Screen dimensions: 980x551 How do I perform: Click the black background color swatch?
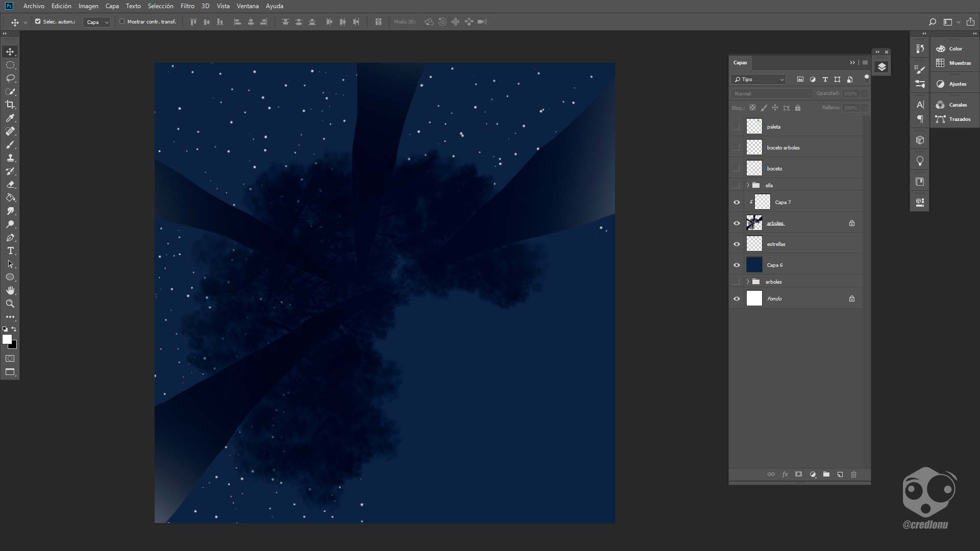14,346
